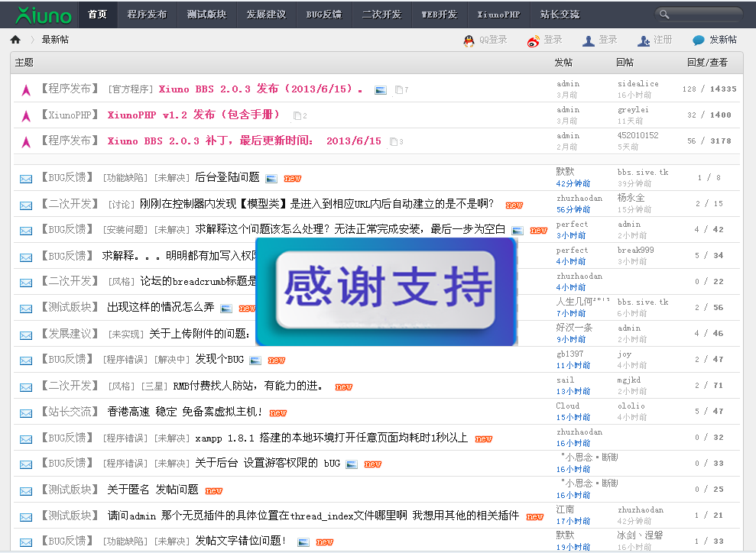Click author greylei reply name
Image resolution: width=756 pixels, height=553 pixels.
633,110
